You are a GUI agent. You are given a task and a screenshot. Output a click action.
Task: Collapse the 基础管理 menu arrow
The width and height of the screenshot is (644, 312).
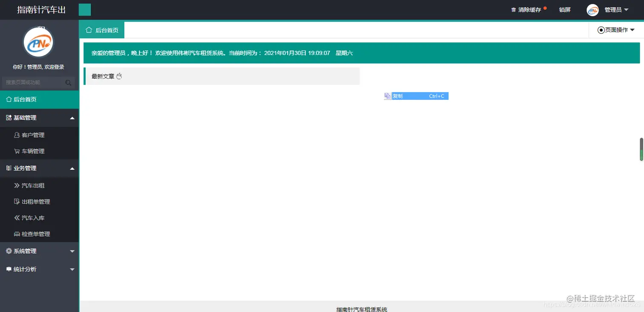[x=72, y=118]
